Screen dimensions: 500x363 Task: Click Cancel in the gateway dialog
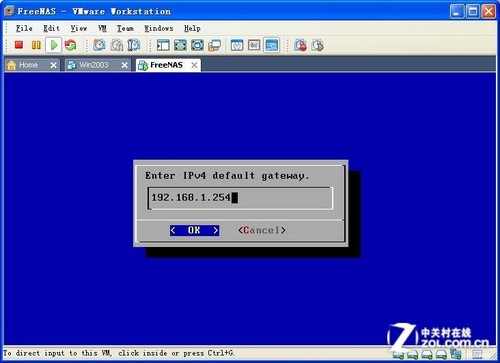(262, 230)
